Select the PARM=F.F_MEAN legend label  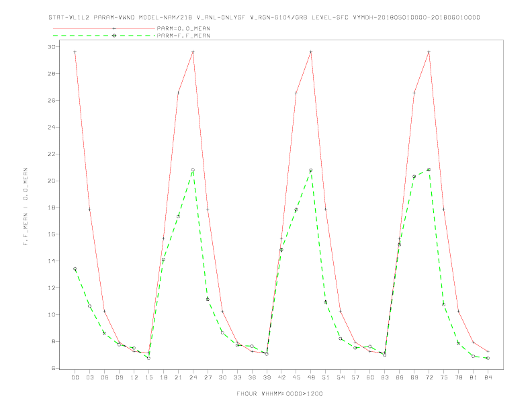click(x=183, y=36)
